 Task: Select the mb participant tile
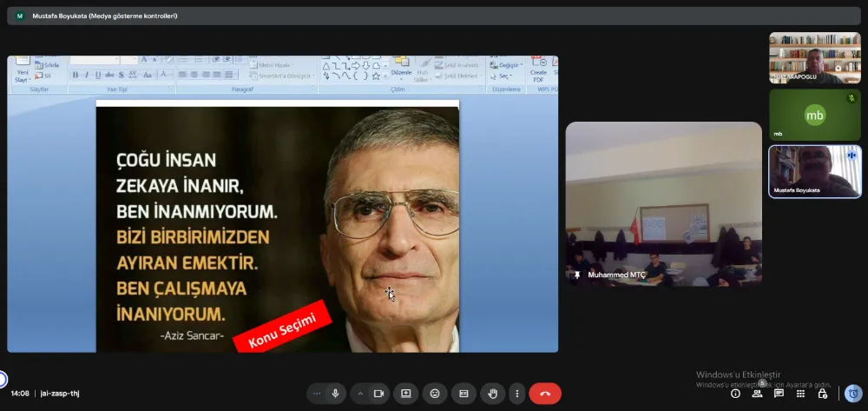tap(815, 115)
